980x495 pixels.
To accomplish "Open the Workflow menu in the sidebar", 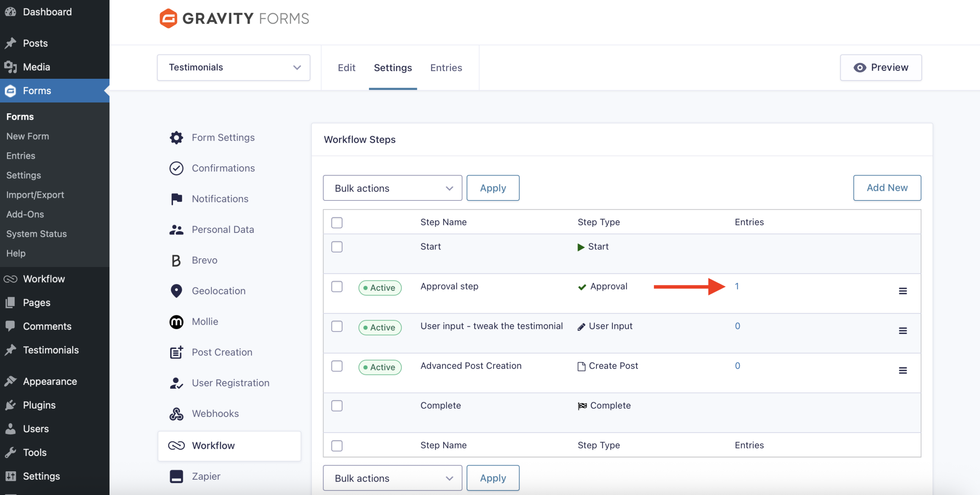I will point(44,278).
